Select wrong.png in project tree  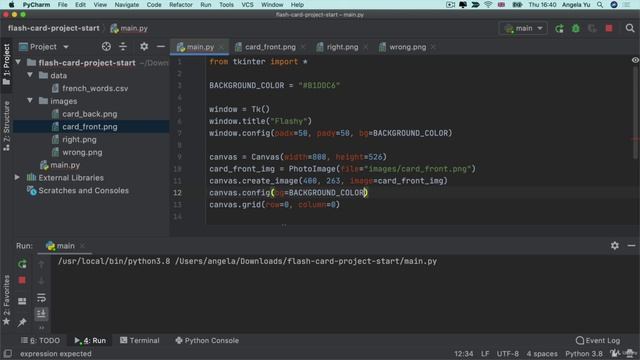(x=82, y=152)
